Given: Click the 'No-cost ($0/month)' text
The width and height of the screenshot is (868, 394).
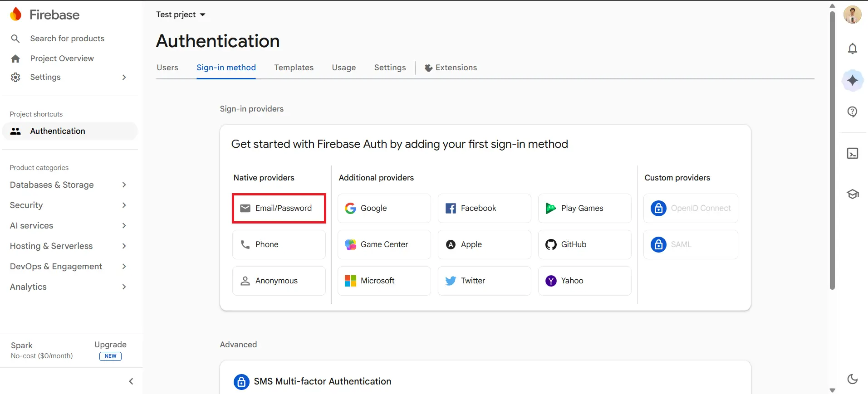Looking at the screenshot, I should pyautogui.click(x=42, y=356).
